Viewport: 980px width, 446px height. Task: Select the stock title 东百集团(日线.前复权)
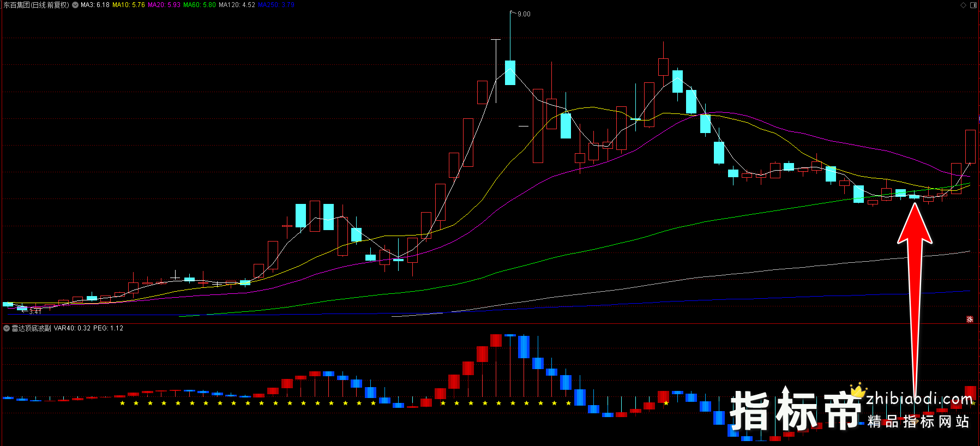click(x=36, y=5)
